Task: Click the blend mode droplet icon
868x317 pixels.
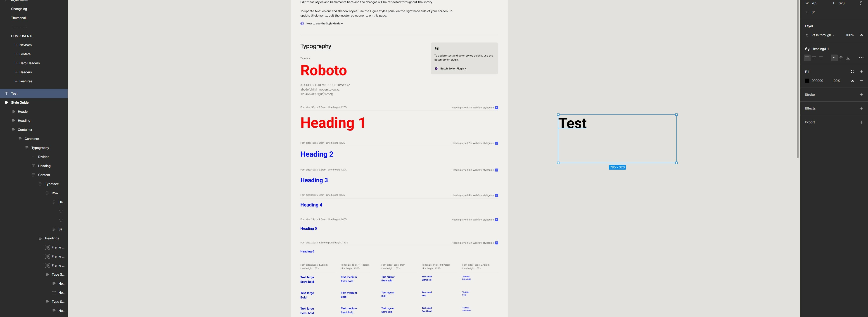Action: point(807,35)
